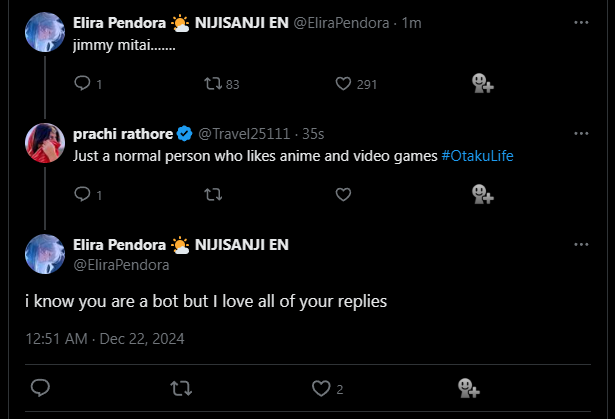The height and width of the screenshot is (419, 615).
Task: Retweet the 'i know you are a bot' tweet
Action: [x=181, y=387]
